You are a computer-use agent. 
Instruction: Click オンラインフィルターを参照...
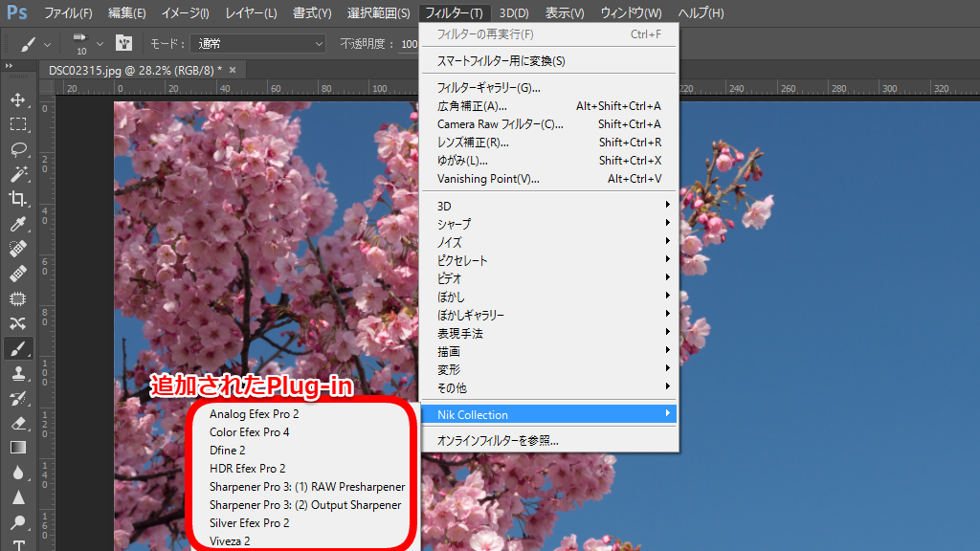pos(548,440)
